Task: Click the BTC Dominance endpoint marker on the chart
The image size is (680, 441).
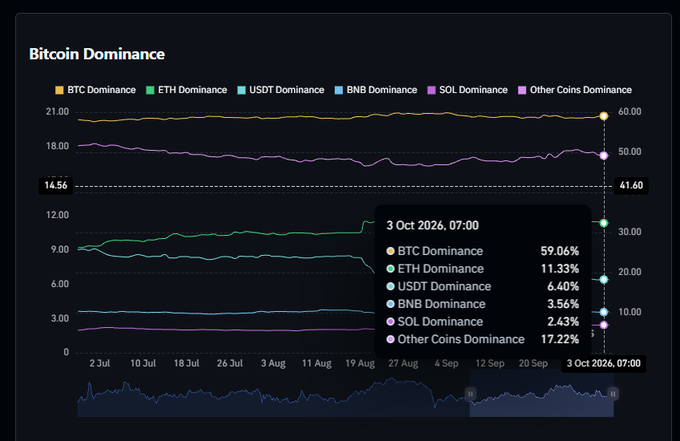Action: (604, 116)
